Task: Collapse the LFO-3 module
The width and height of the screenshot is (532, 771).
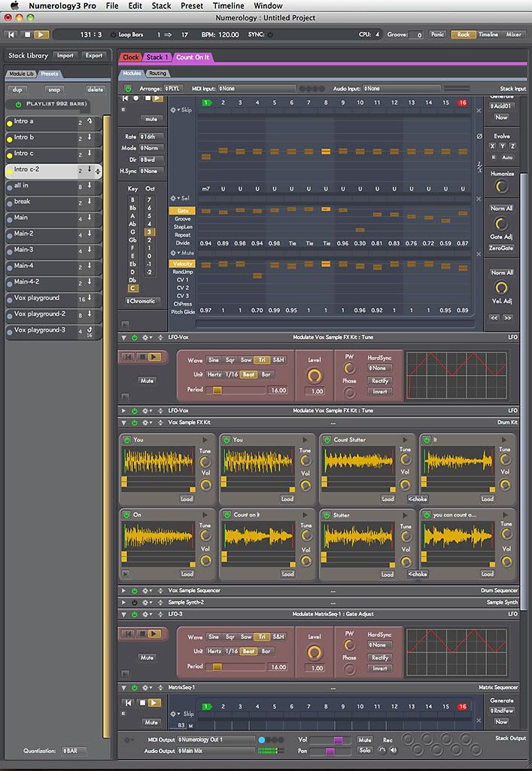Action: 124,614
